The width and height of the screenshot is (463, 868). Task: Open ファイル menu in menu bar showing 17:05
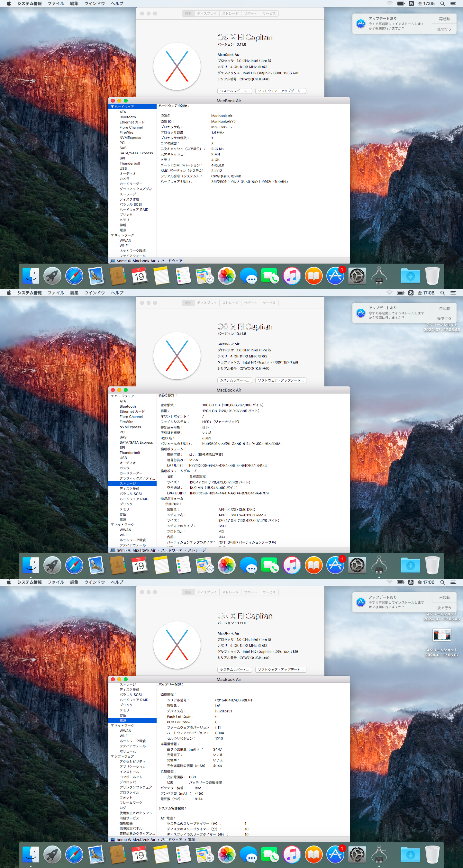pos(56,3)
